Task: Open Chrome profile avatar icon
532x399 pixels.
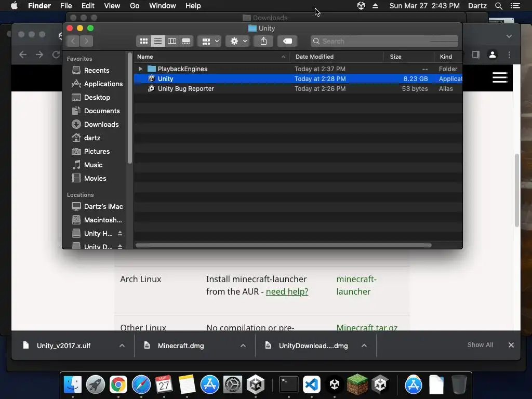Action: pos(493,55)
